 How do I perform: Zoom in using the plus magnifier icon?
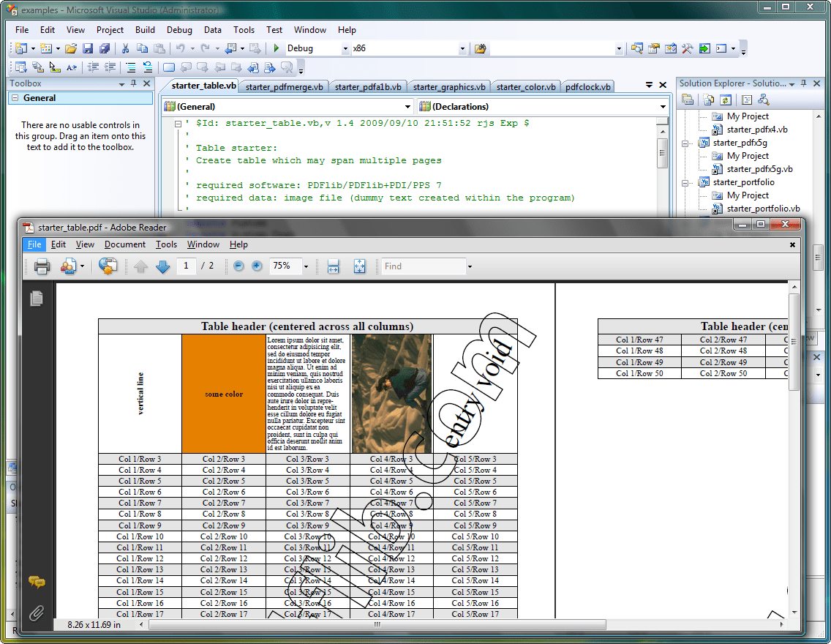(256, 266)
